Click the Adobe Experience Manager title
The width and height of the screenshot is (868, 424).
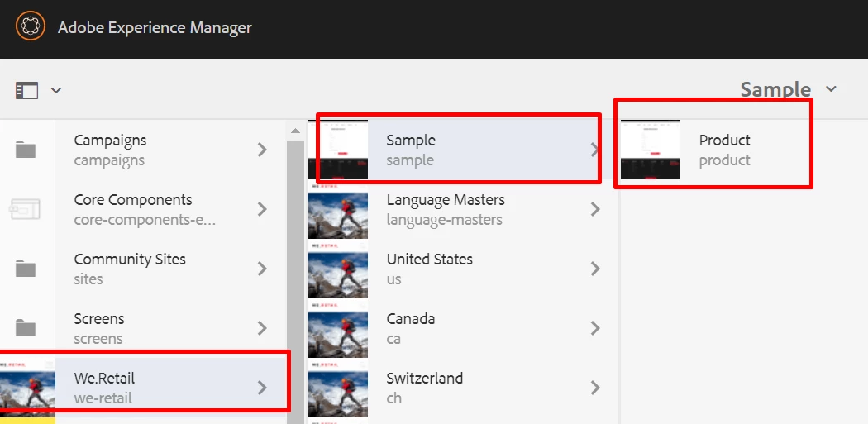(155, 27)
